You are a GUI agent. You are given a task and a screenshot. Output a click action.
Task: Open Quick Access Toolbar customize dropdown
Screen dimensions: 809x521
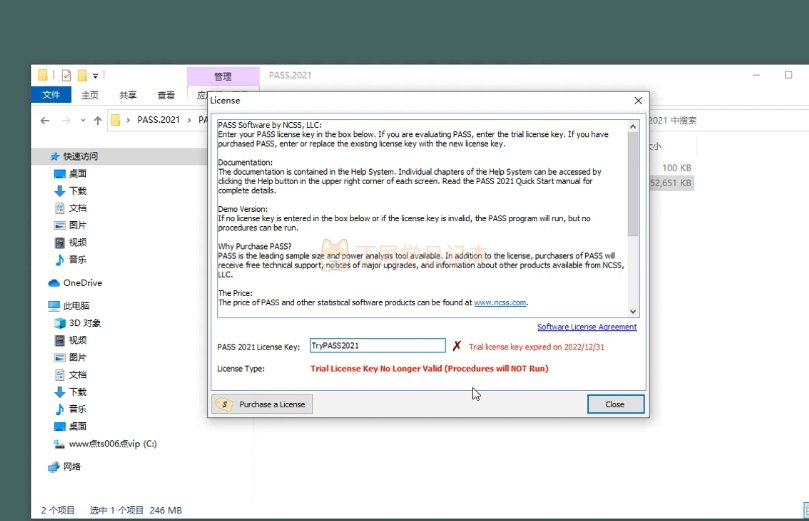[95, 76]
